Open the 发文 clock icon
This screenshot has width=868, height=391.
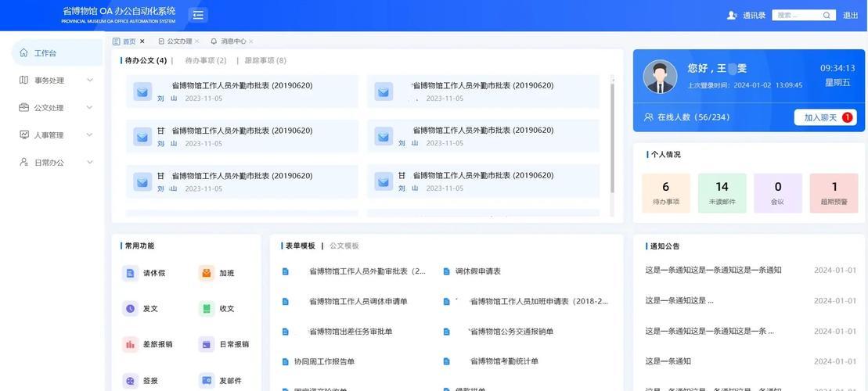coord(130,309)
